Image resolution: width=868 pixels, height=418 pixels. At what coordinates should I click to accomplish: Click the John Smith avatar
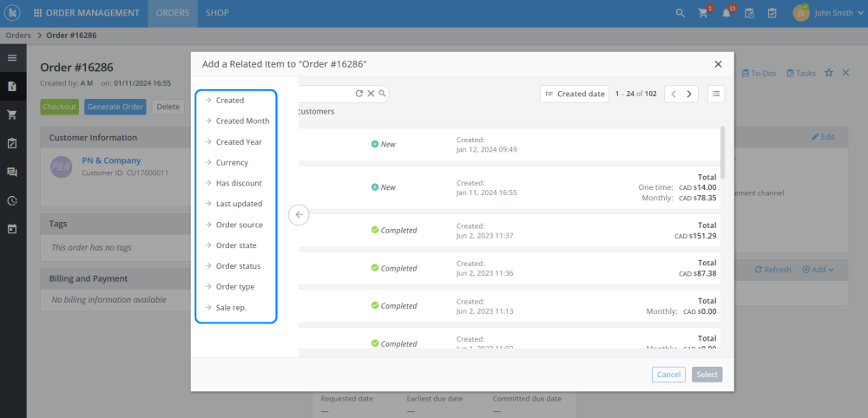(x=801, y=13)
